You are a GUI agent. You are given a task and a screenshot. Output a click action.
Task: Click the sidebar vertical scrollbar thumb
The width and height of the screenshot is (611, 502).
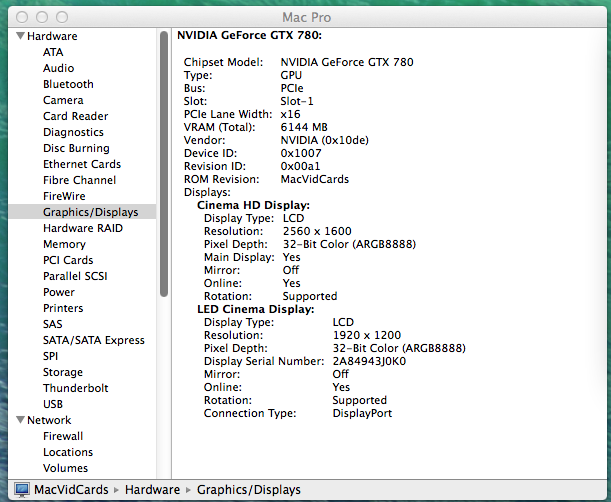point(164,164)
